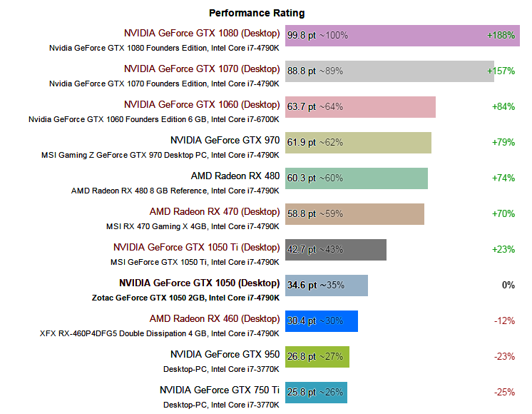Select the Desktop-PC subtitle under GTX 750 Ti

pyautogui.click(x=221, y=405)
